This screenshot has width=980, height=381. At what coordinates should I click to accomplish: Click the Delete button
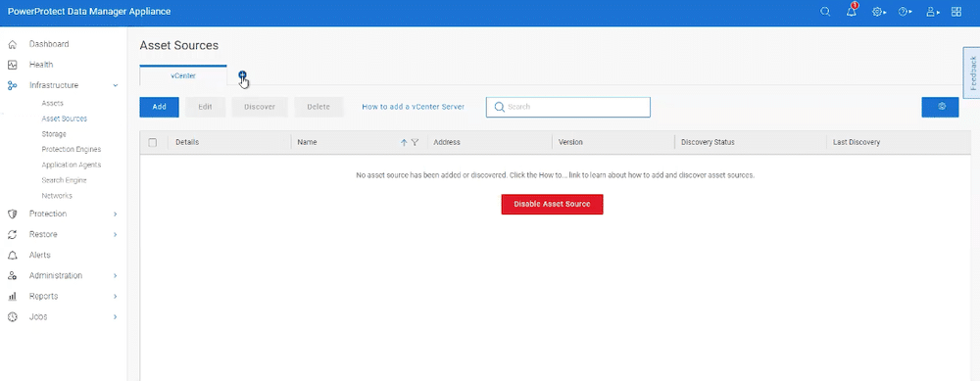[318, 107]
